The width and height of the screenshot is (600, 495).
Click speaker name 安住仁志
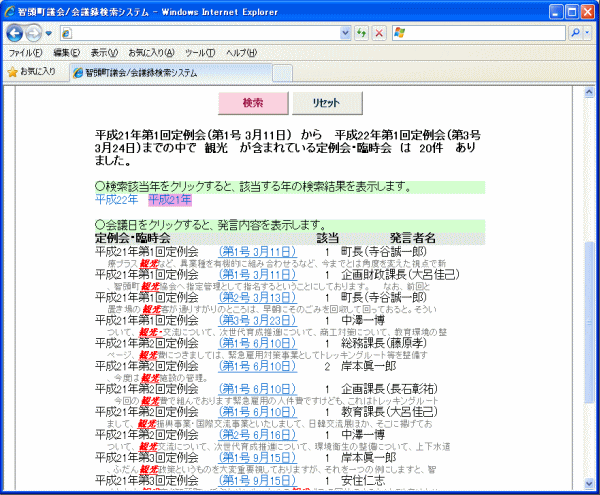[x=363, y=481]
